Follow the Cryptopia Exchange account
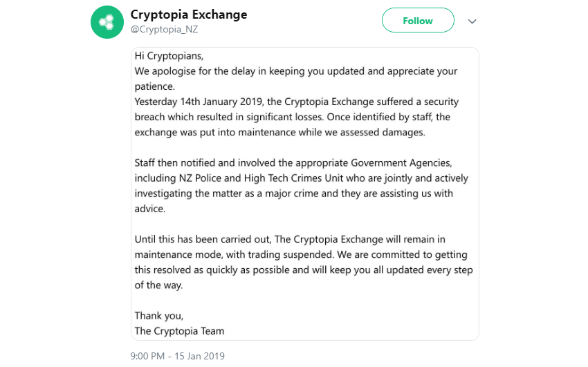This screenshot has width=588, height=367. click(418, 21)
